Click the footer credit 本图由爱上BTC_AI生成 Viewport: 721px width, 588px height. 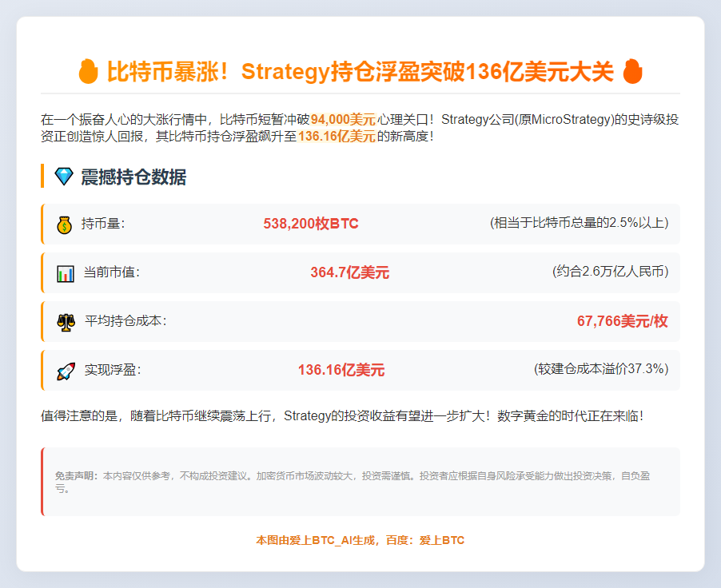(x=315, y=540)
